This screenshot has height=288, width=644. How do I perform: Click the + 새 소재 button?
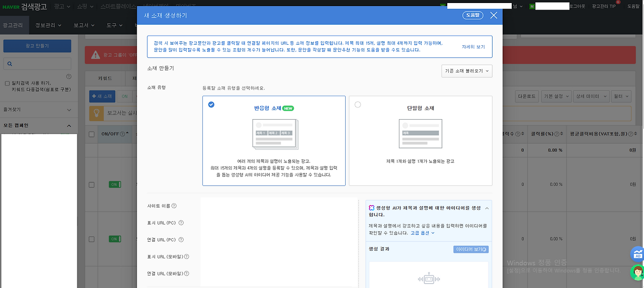[102, 96]
